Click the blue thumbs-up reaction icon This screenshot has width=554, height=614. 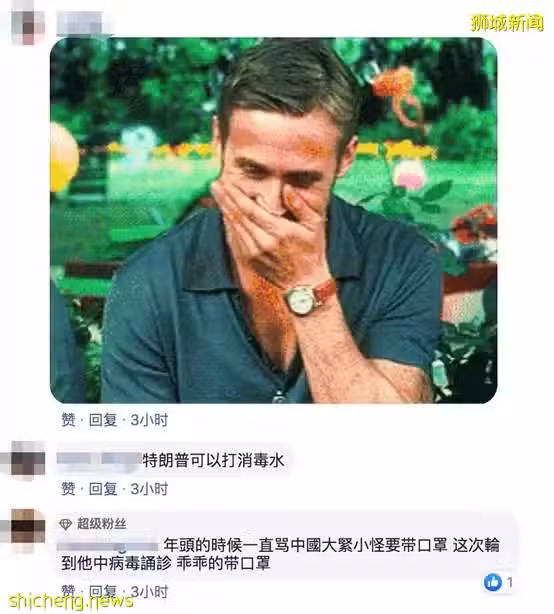tap(493, 582)
